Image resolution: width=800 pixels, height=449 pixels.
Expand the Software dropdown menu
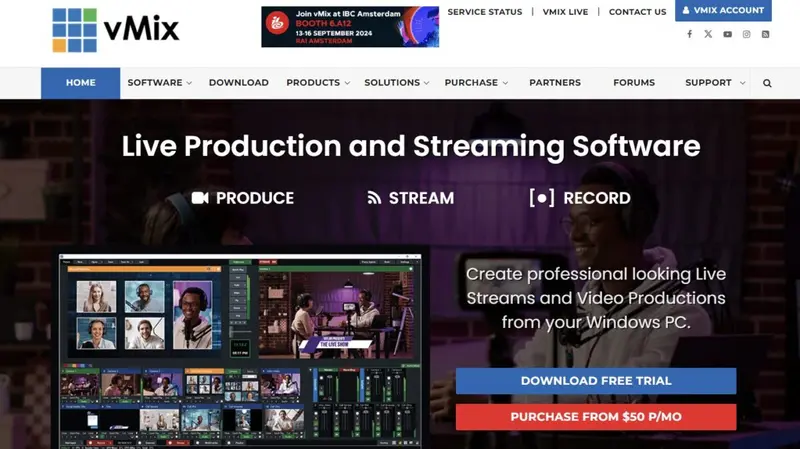tap(159, 83)
